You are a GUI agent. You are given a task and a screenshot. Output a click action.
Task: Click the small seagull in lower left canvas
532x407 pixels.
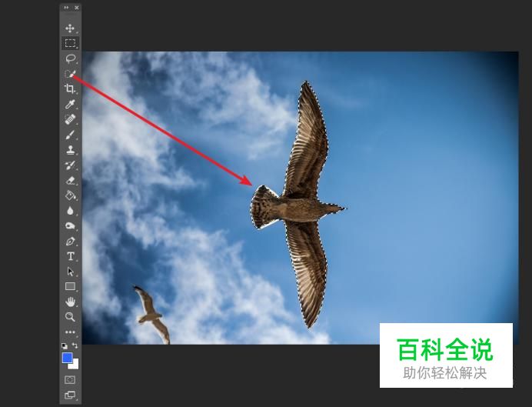(152, 315)
